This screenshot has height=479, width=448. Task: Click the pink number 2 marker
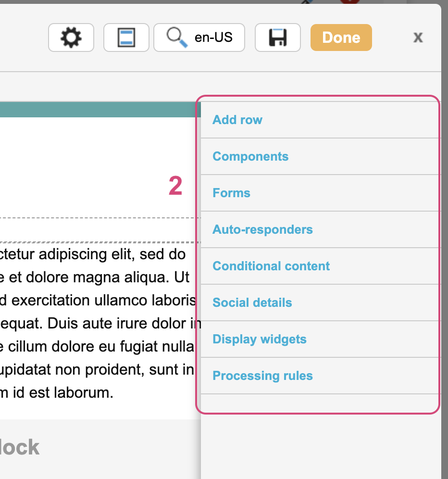pyautogui.click(x=175, y=186)
